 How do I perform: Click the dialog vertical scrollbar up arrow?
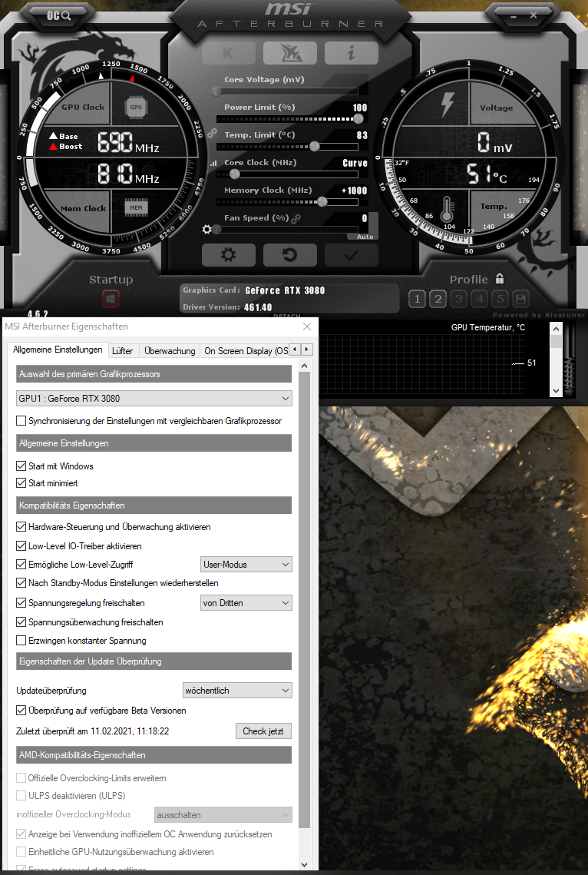pos(304,366)
